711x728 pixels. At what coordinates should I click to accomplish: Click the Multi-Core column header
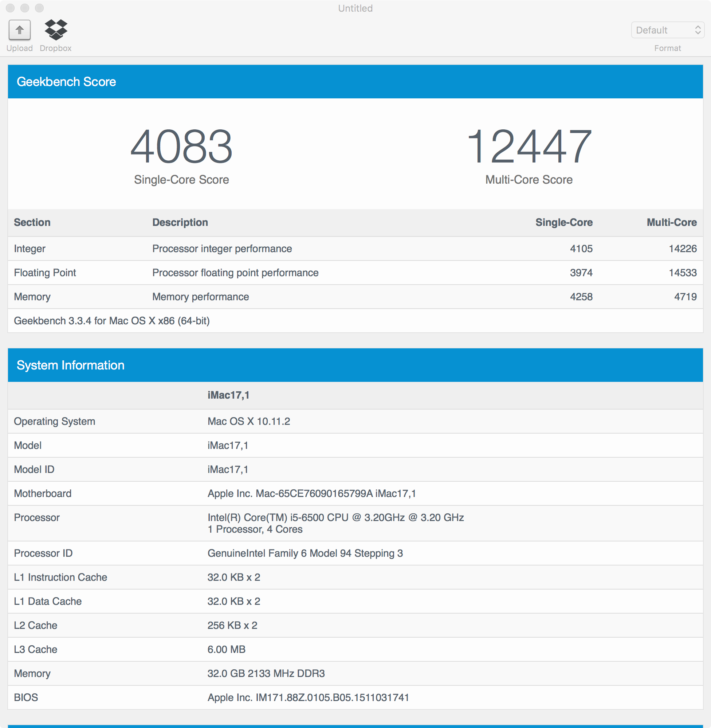click(671, 222)
